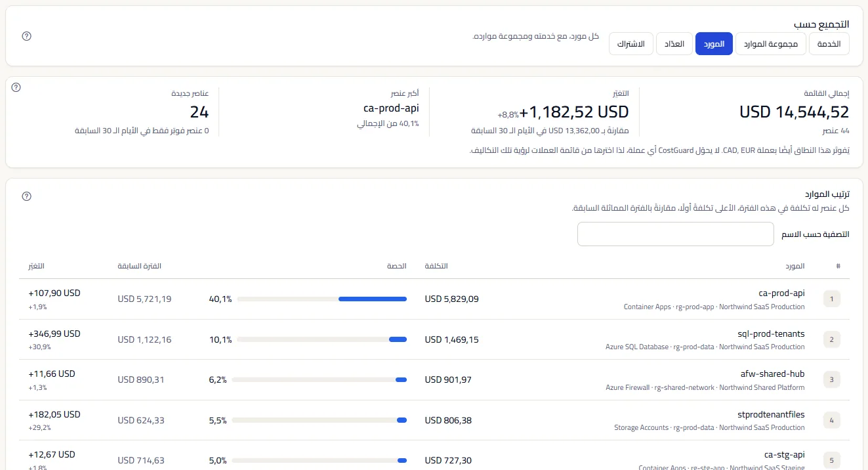Open resource afw-shared-hub row
The height and width of the screenshot is (470, 868).
point(773,374)
